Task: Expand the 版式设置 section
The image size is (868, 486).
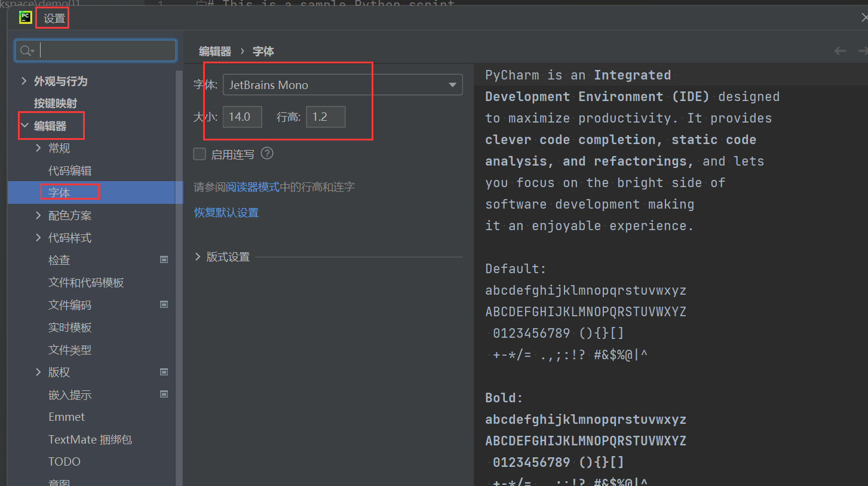Action: [198, 257]
